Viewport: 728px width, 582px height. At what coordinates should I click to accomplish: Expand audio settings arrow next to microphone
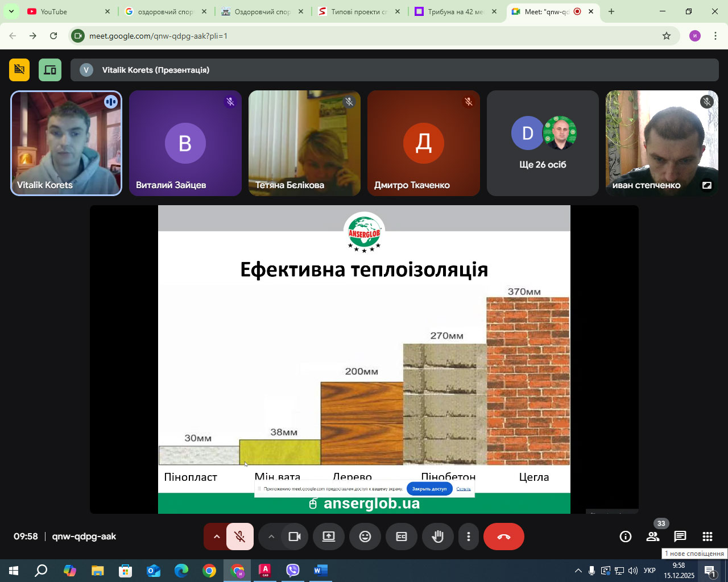coord(217,537)
